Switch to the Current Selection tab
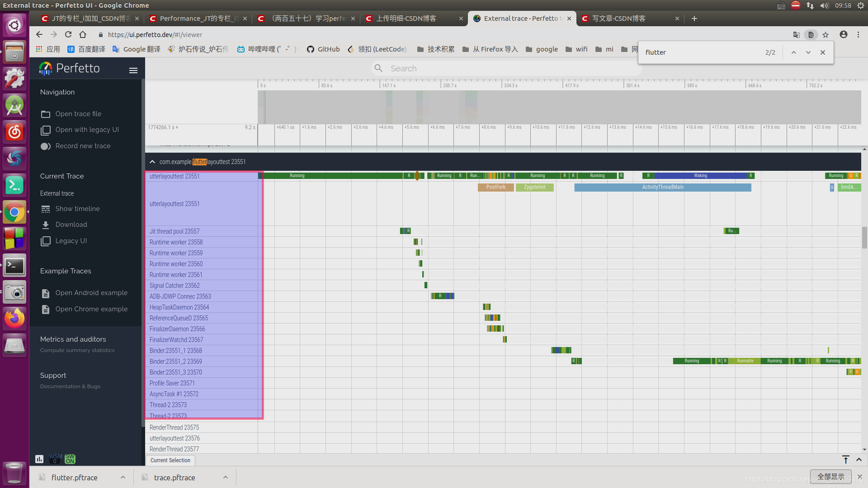868x488 pixels. click(x=170, y=460)
